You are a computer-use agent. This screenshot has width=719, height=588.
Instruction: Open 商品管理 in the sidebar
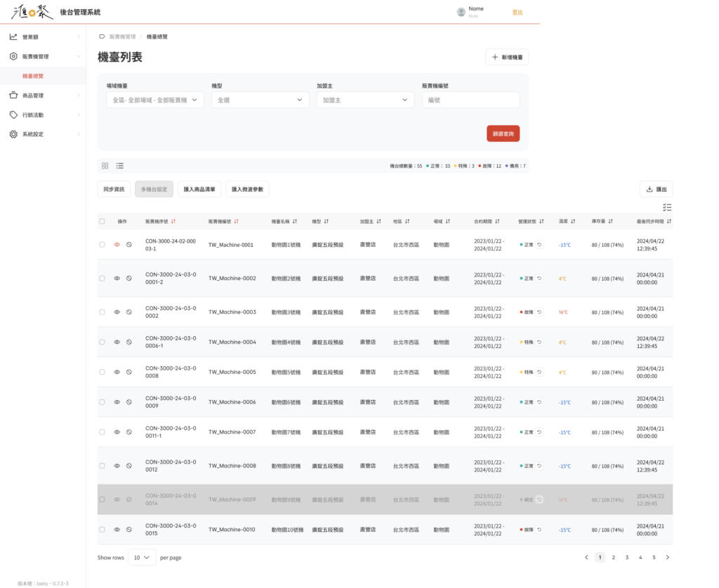pyautogui.click(x=33, y=95)
